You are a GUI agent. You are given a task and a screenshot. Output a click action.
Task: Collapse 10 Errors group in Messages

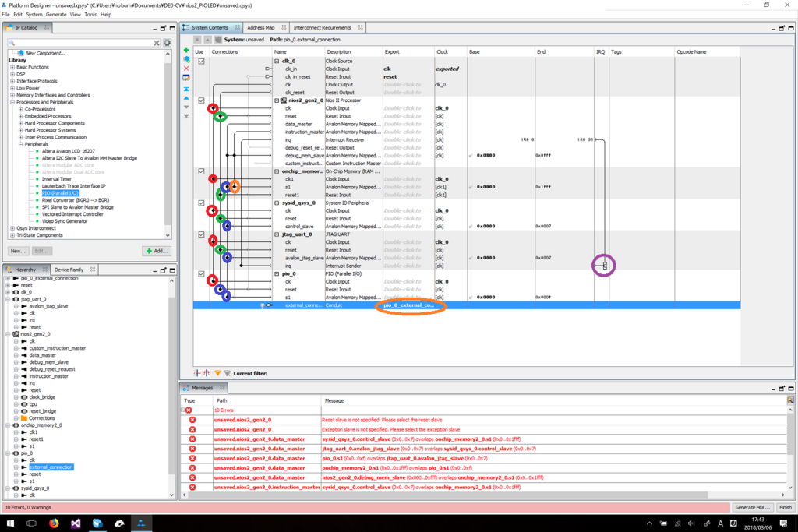[x=182, y=410]
